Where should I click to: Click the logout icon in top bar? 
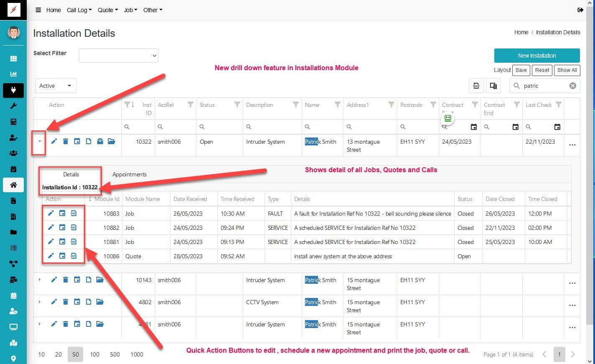click(x=580, y=10)
